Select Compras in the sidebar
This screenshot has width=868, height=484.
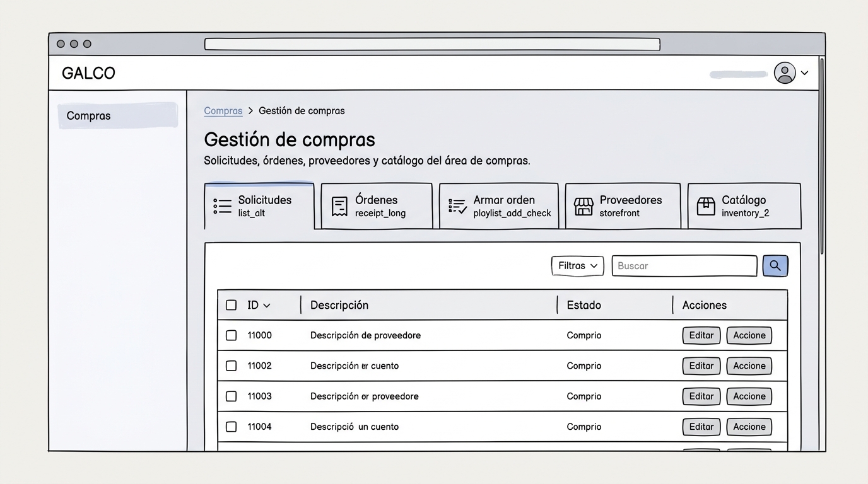coord(118,116)
